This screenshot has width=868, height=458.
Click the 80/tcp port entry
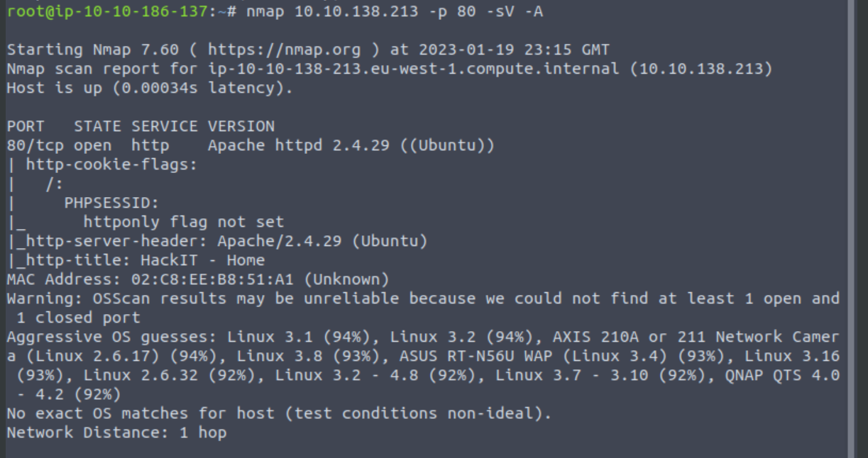click(x=35, y=145)
